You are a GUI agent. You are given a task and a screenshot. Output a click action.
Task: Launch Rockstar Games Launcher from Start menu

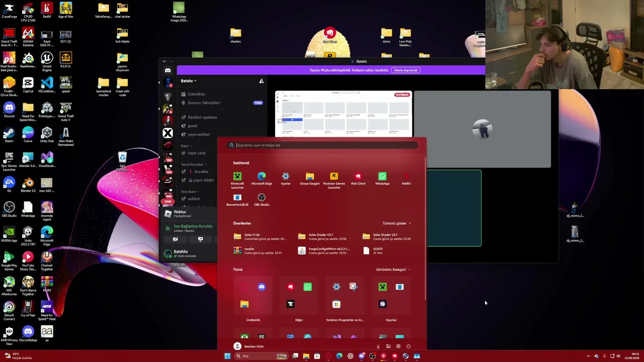point(334,180)
